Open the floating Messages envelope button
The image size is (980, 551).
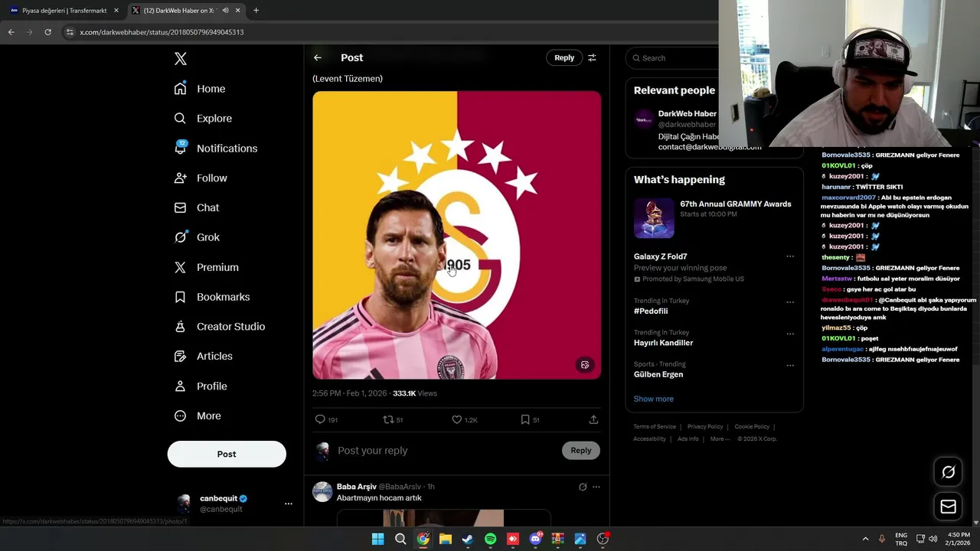click(948, 507)
